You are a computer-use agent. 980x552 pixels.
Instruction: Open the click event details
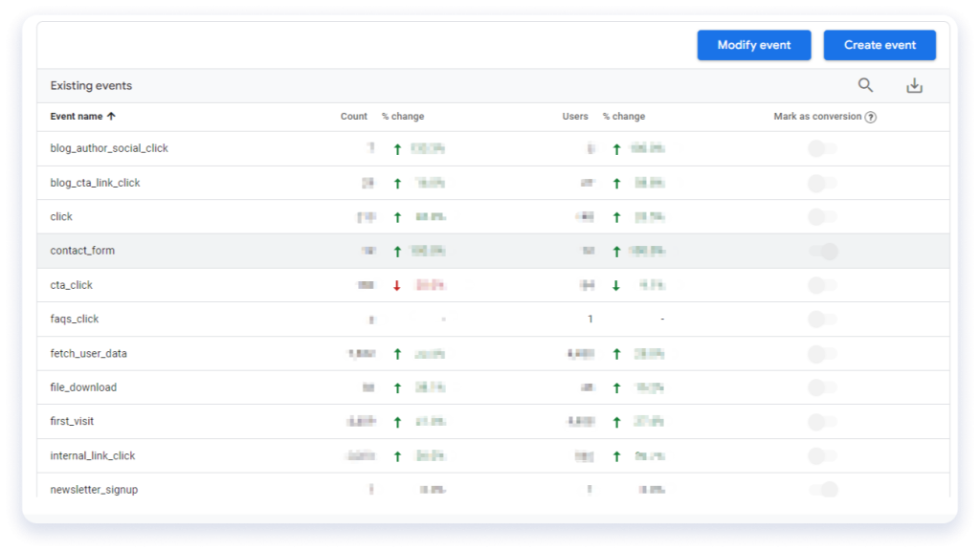point(60,216)
